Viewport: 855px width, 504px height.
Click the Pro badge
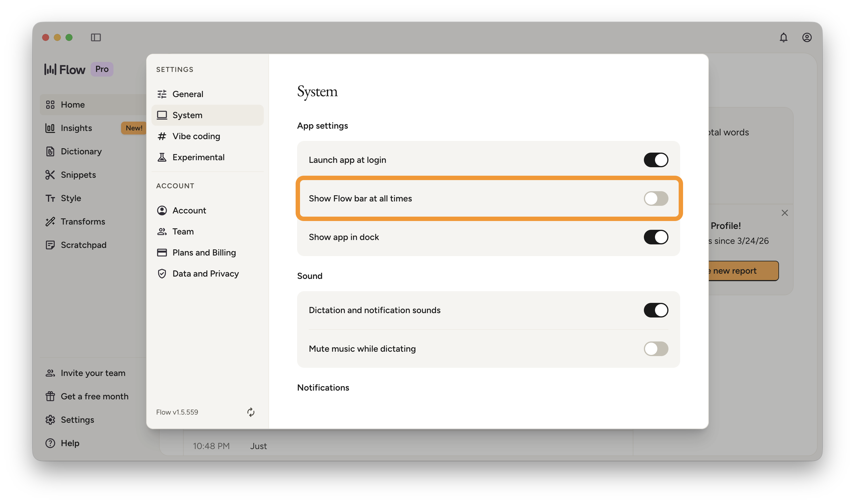[x=102, y=69]
